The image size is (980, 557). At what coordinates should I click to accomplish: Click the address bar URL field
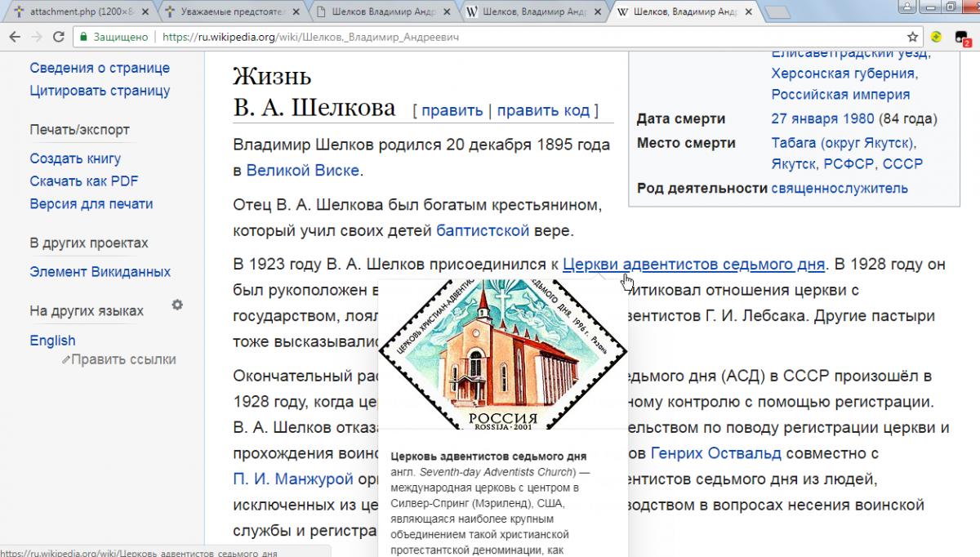coord(490,37)
